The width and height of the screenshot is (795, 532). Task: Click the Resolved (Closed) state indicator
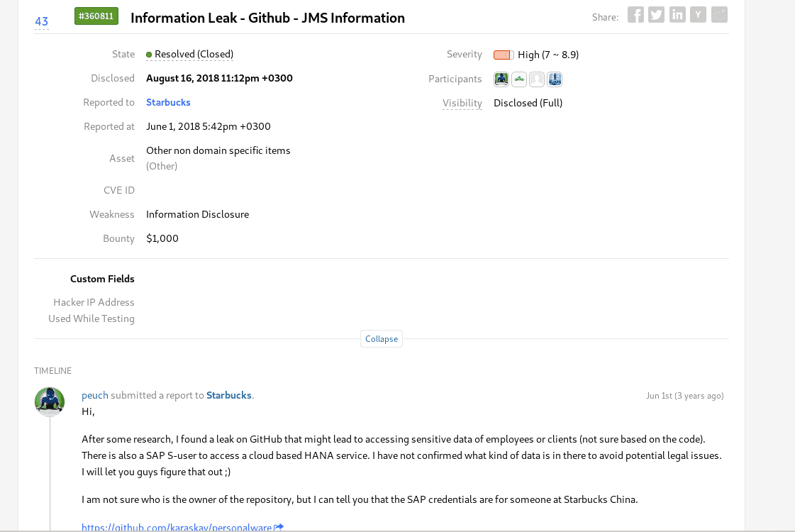click(189, 54)
